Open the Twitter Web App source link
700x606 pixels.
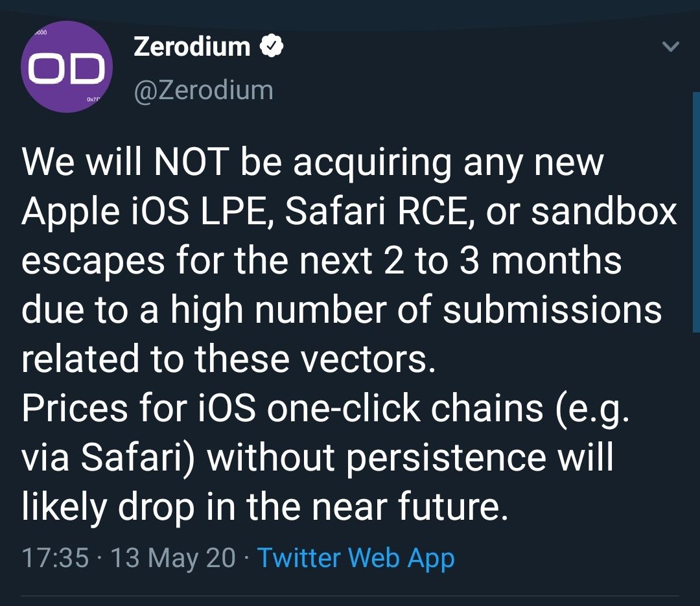pyautogui.click(x=356, y=557)
